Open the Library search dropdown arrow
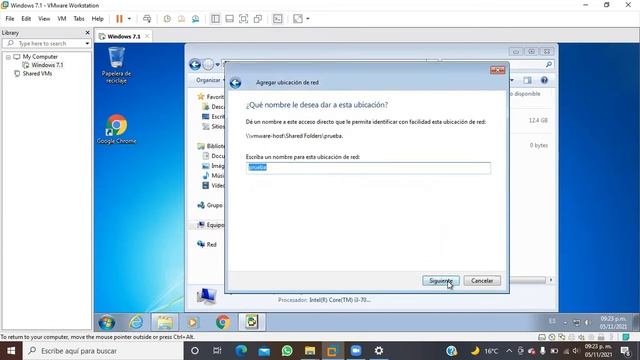Image resolution: width=640 pixels, height=360 pixels. 87,43
